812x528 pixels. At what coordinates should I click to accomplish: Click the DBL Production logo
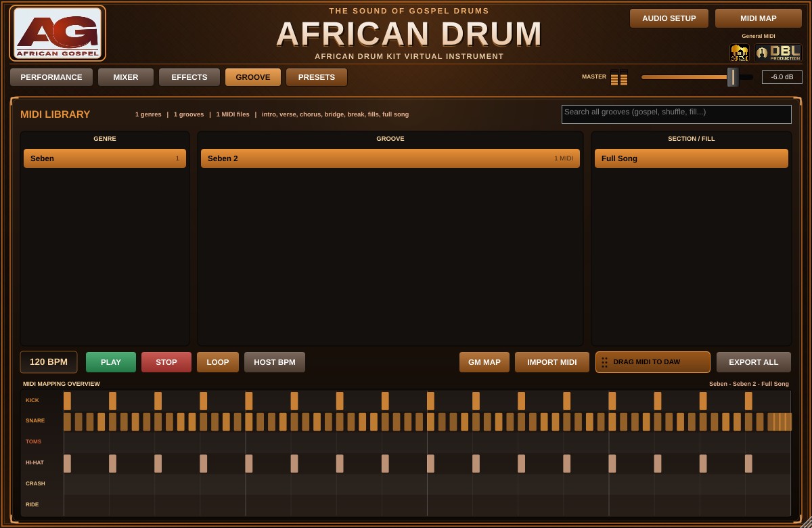pos(777,53)
